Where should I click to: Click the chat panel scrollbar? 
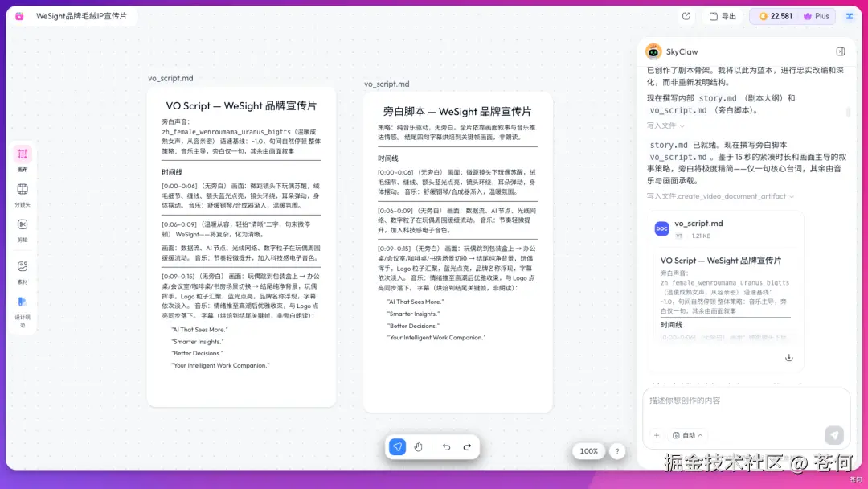[848, 112]
